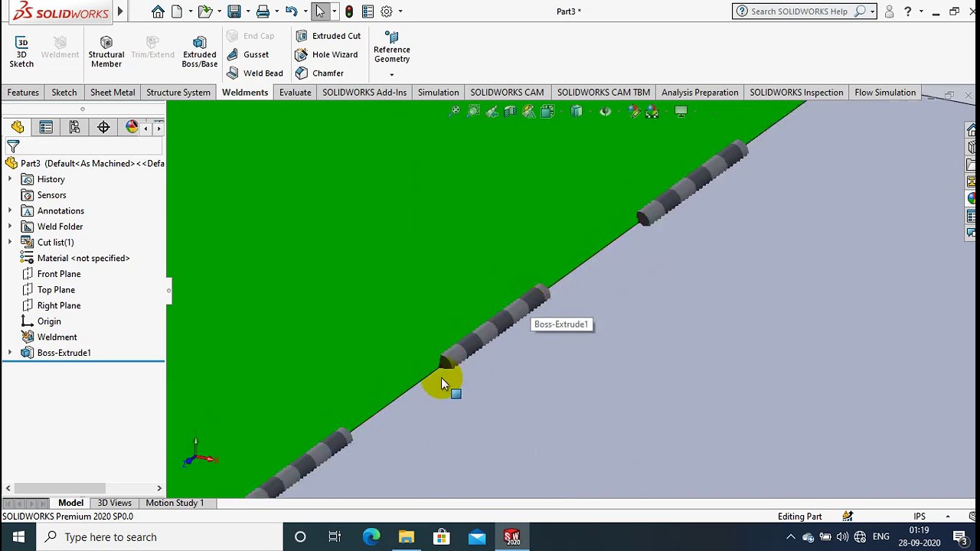980x551 pixels.
Task: Undo the last action with the Undo icon
Action: coord(291,11)
